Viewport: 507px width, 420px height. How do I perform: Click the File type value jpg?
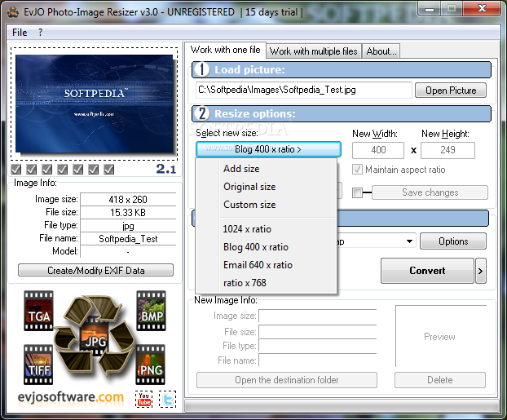pos(128,226)
